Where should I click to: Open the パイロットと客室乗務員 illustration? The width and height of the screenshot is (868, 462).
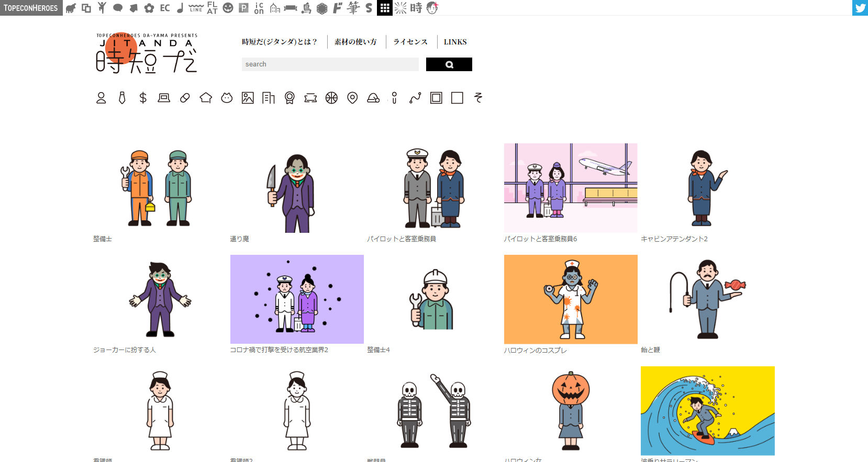point(433,188)
